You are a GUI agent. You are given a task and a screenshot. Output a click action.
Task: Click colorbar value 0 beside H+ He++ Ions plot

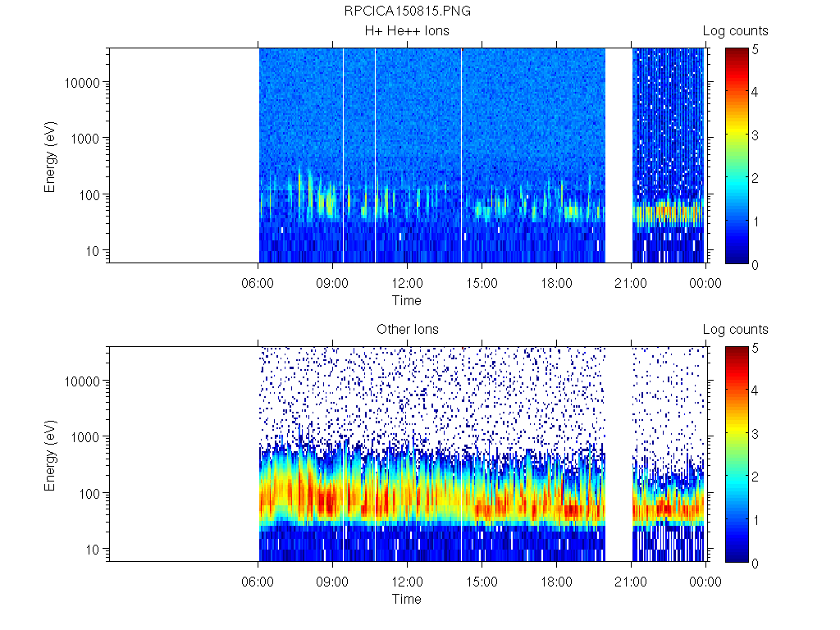click(755, 265)
